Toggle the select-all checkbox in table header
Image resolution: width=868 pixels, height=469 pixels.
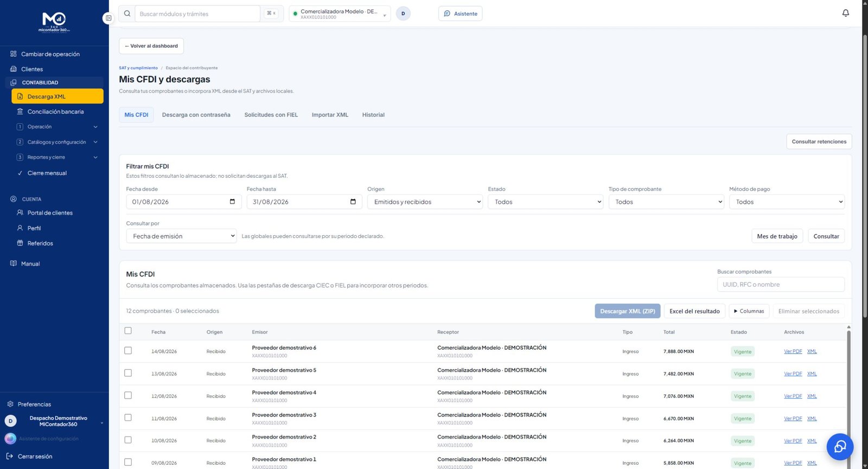[128, 331]
